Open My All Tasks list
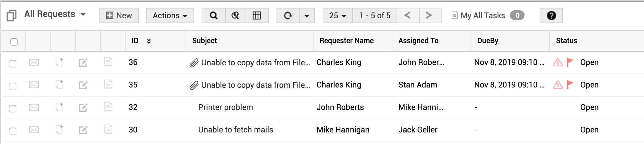Image resolution: width=644 pixels, height=144 pixels. coord(482,15)
